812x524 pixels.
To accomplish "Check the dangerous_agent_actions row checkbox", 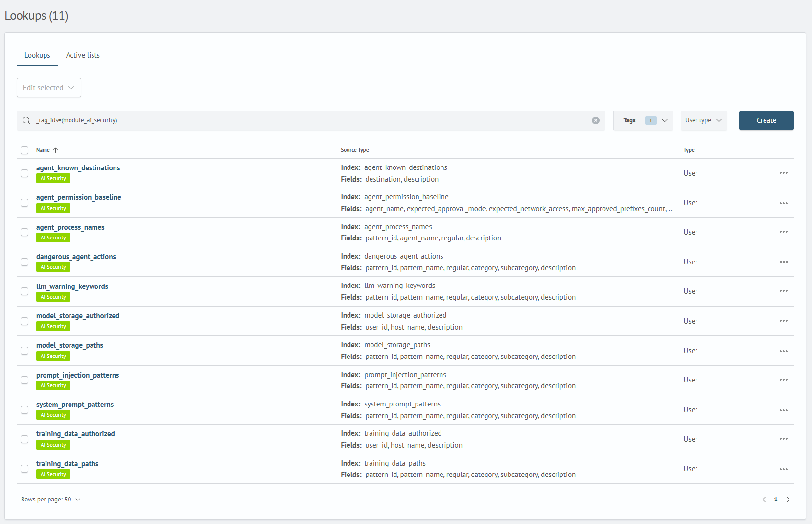I will 24,262.
